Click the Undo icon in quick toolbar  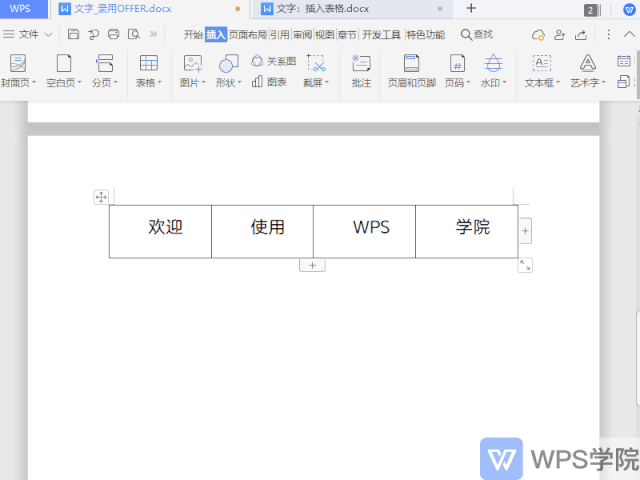click(x=93, y=34)
